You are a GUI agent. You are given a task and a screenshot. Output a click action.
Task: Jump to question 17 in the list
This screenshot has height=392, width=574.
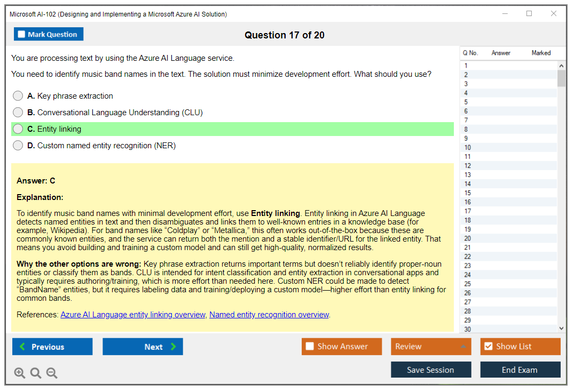(468, 211)
